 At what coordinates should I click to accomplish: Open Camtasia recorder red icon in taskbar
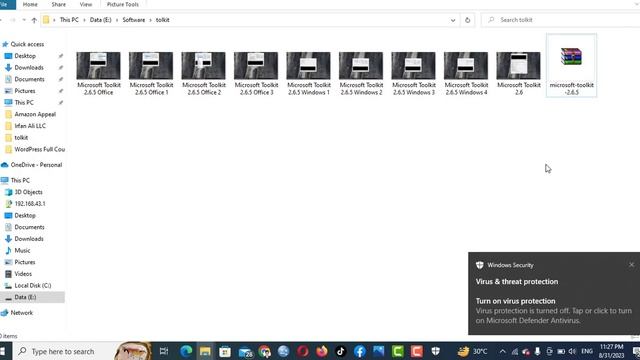[x=416, y=351]
